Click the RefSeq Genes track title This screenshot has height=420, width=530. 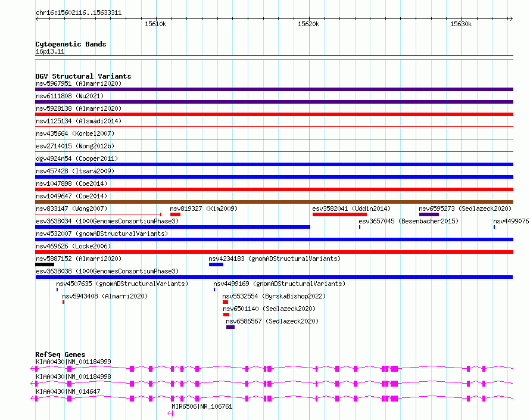[x=60, y=354]
